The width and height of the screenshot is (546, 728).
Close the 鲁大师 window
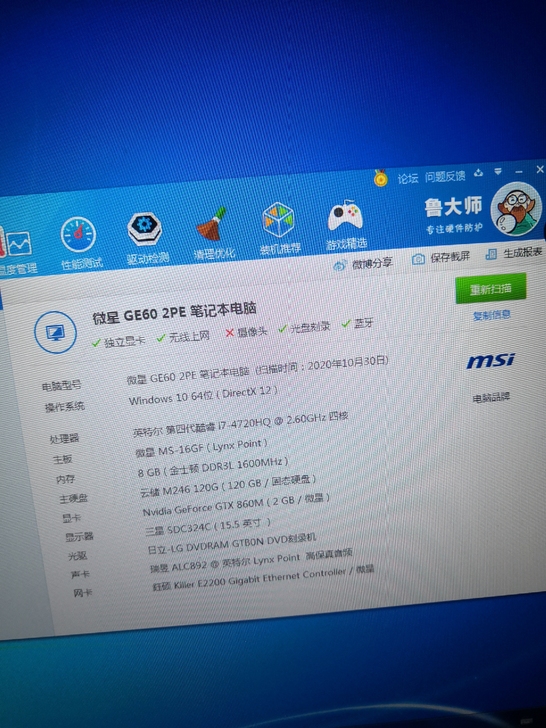pos(540,169)
